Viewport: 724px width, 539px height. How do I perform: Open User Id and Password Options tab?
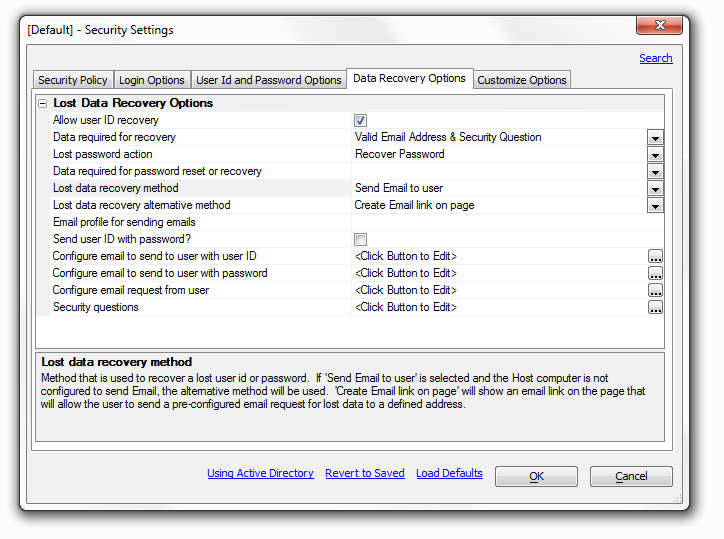click(x=269, y=80)
